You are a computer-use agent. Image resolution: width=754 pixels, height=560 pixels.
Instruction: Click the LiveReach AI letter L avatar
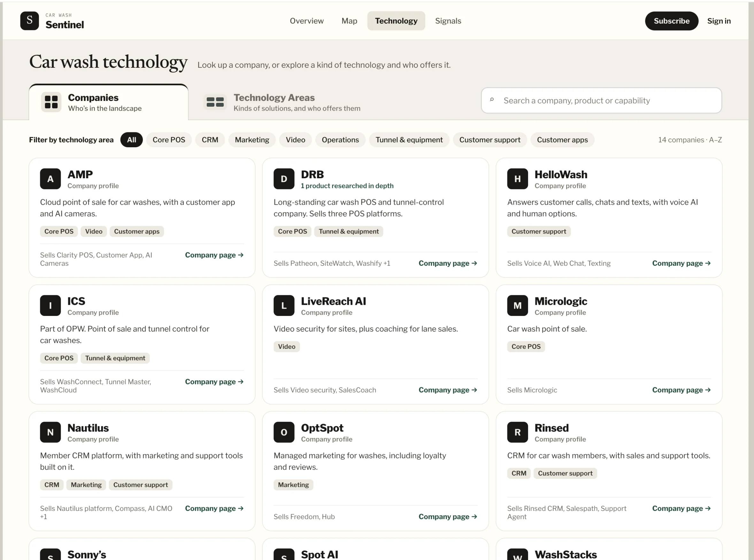284,305
